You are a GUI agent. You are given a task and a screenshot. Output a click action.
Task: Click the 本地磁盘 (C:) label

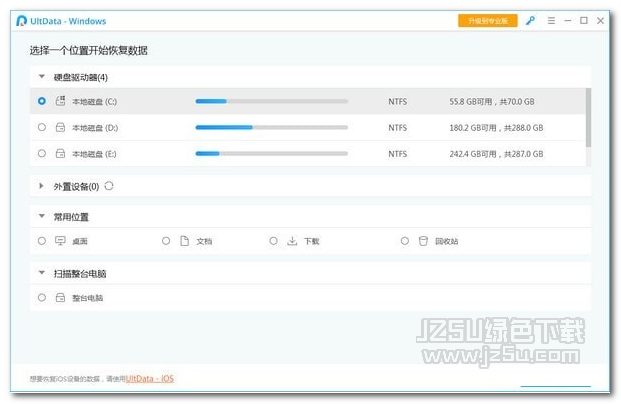pos(94,102)
